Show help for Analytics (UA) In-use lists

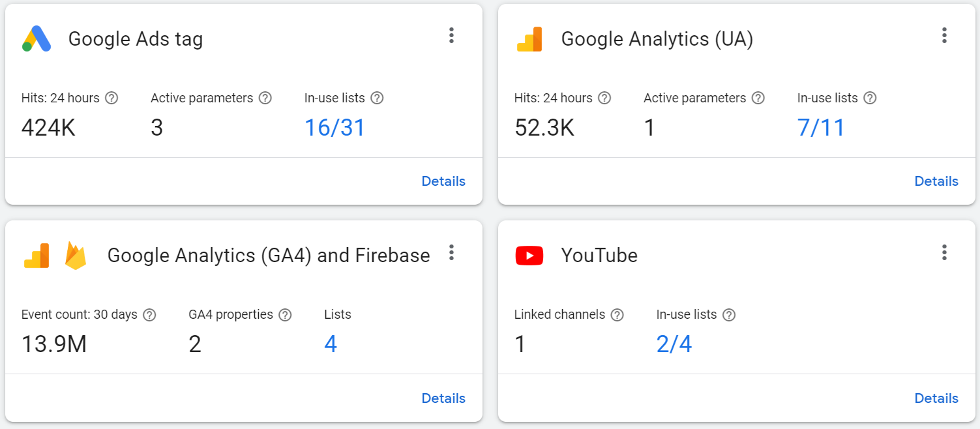(870, 98)
